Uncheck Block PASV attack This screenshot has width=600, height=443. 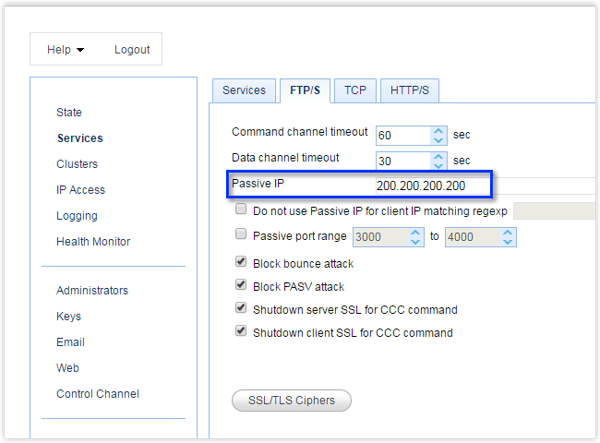pos(241,286)
